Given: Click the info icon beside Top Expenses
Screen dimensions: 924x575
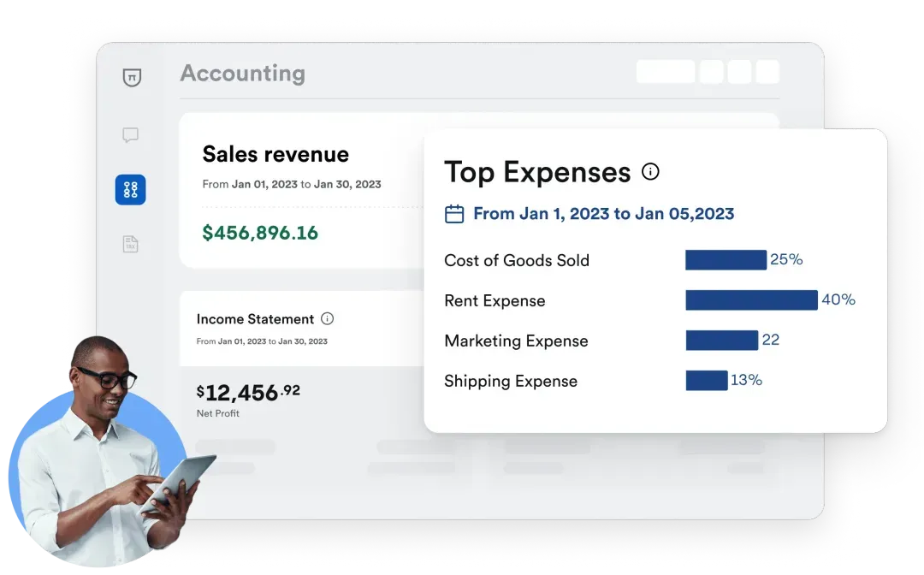Looking at the screenshot, I should [650, 172].
